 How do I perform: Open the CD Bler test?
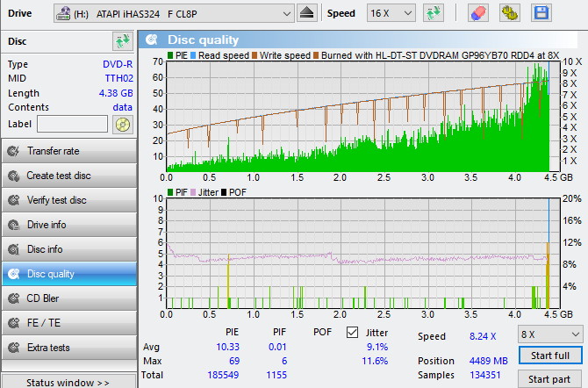(68, 298)
